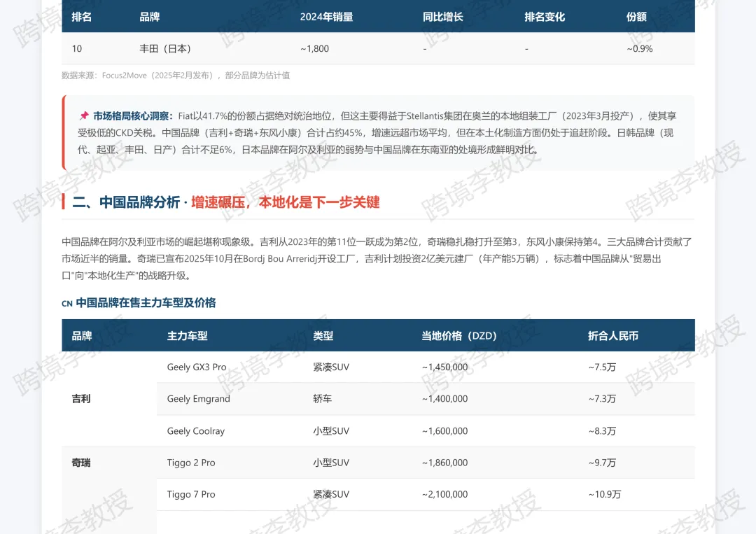Click the 中国品牌在售主力车型及价格 subheading
Viewport: 756px width, 534px height.
click(146, 302)
